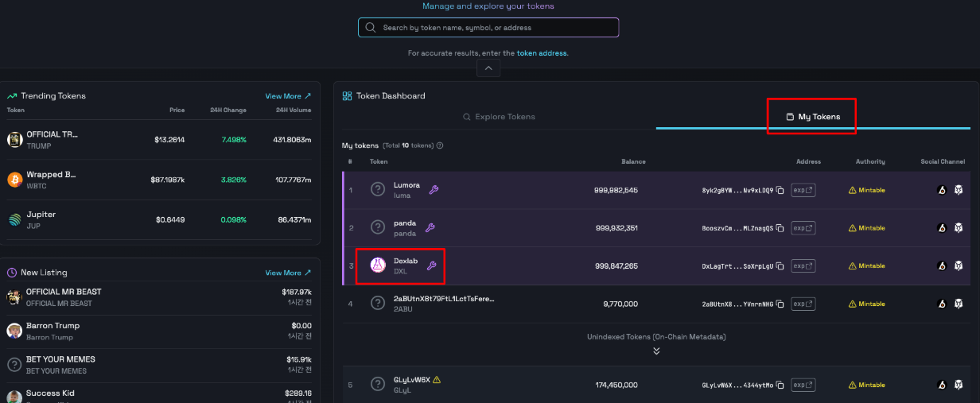Open explorer link for Dexlab token

803,265
